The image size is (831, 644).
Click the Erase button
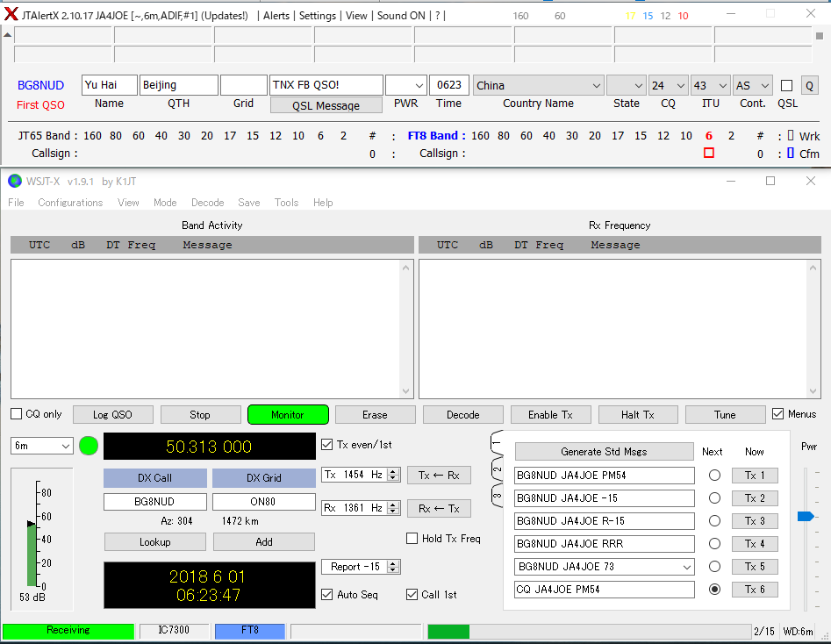tap(376, 414)
